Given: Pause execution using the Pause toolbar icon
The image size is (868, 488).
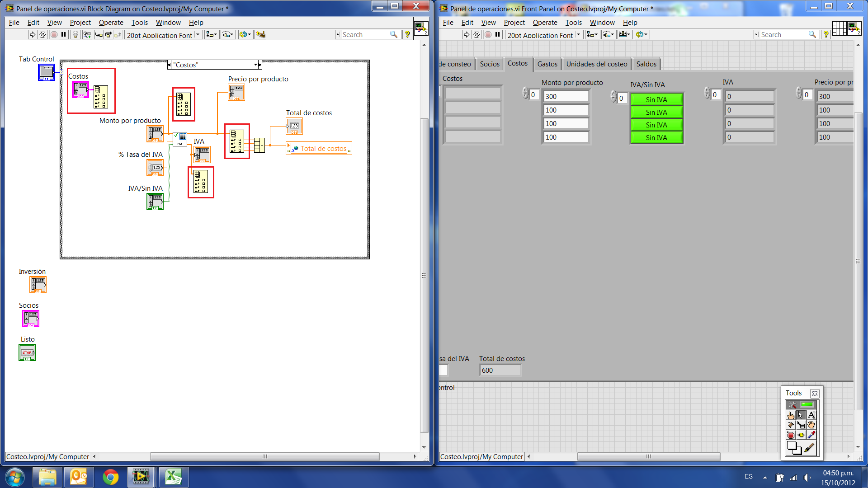Looking at the screenshot, I should [x=64, y=34].
